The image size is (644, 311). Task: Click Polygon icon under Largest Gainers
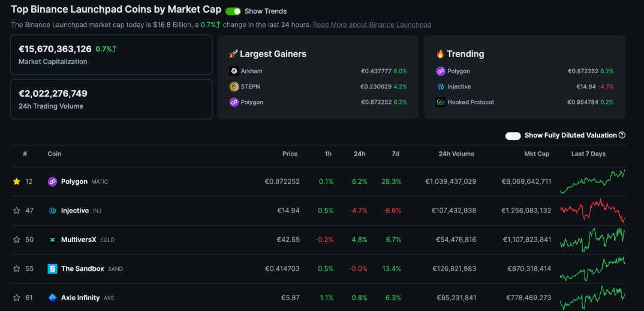click(234, 102)
